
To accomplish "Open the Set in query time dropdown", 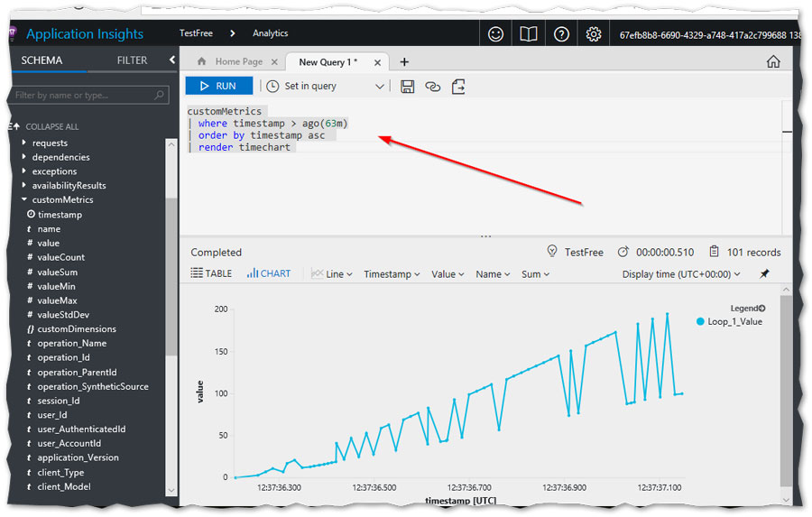I will point(326,87).
